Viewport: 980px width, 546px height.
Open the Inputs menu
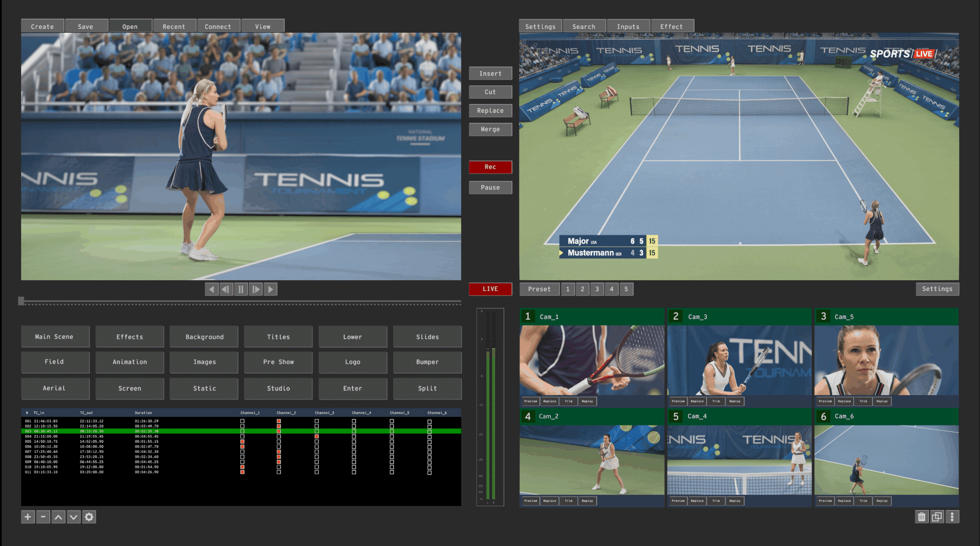coord(628,26)
